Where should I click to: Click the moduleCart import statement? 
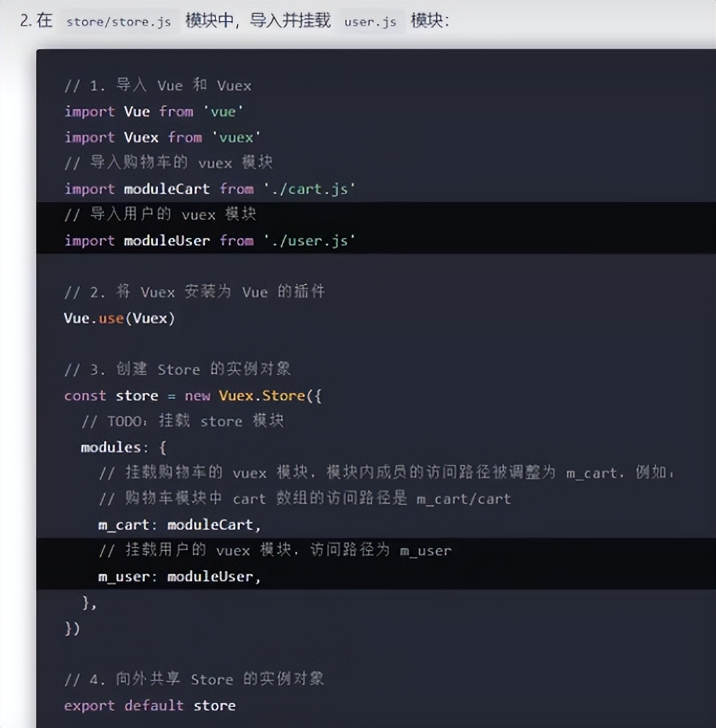click(208, 189)
